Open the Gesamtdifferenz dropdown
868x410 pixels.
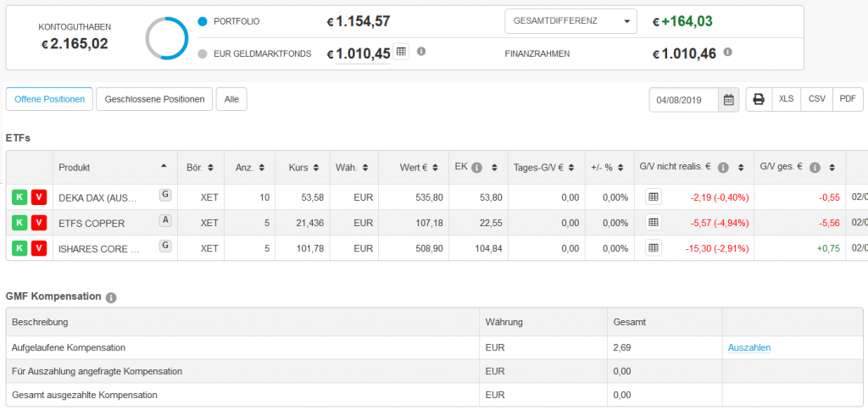570,21
